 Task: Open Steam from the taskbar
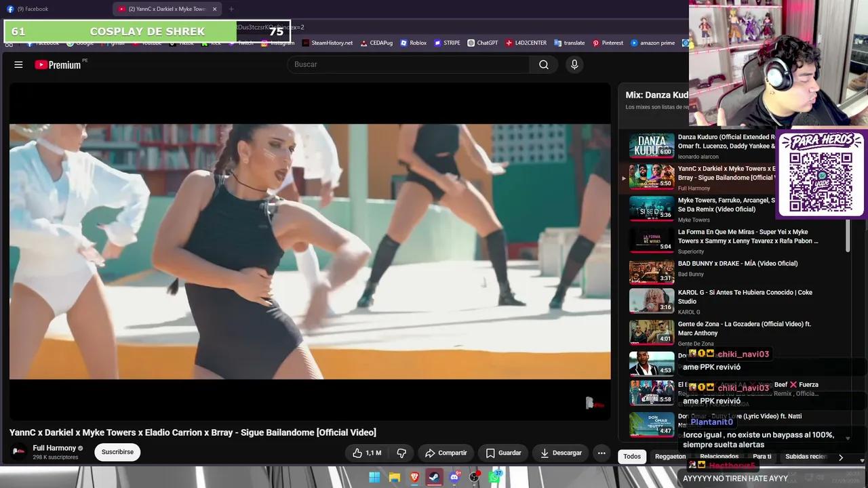coord(434,477)
